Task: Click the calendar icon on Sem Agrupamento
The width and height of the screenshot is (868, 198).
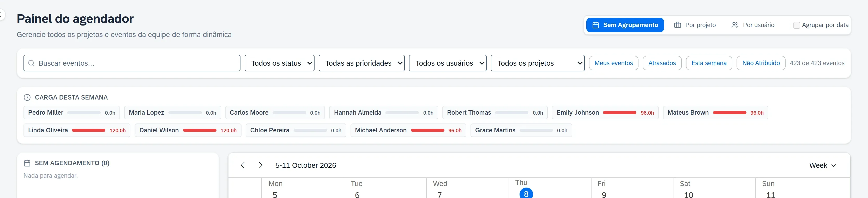Action: pyautogui.click(x=595, y=25)
